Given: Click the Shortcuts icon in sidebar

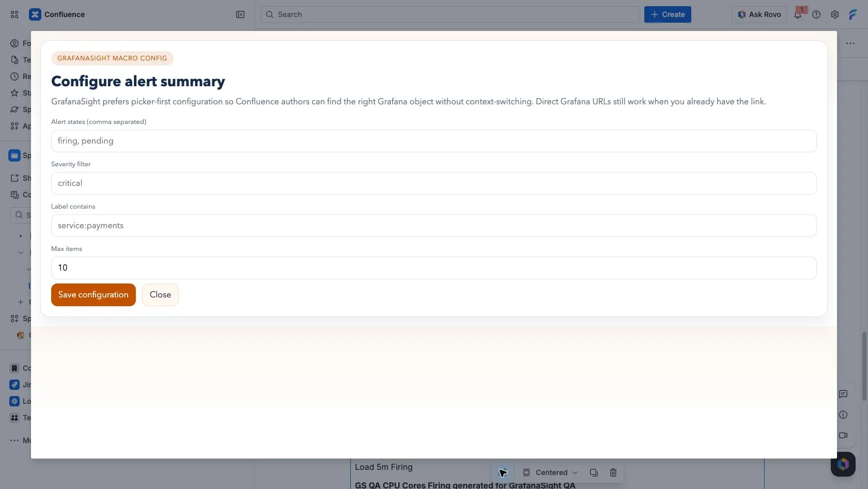Looking at the screenshot, I should [x=14, y=178].
